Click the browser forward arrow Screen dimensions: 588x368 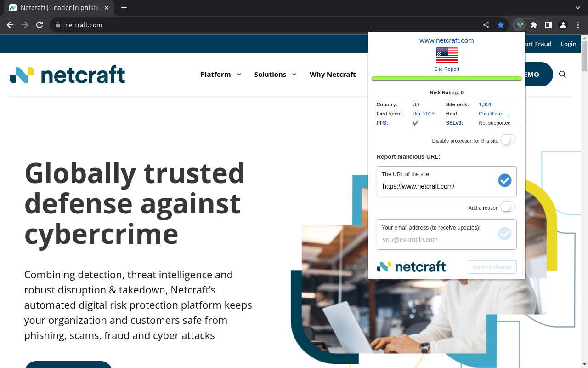pyautogui.click(x=25, y=25)
